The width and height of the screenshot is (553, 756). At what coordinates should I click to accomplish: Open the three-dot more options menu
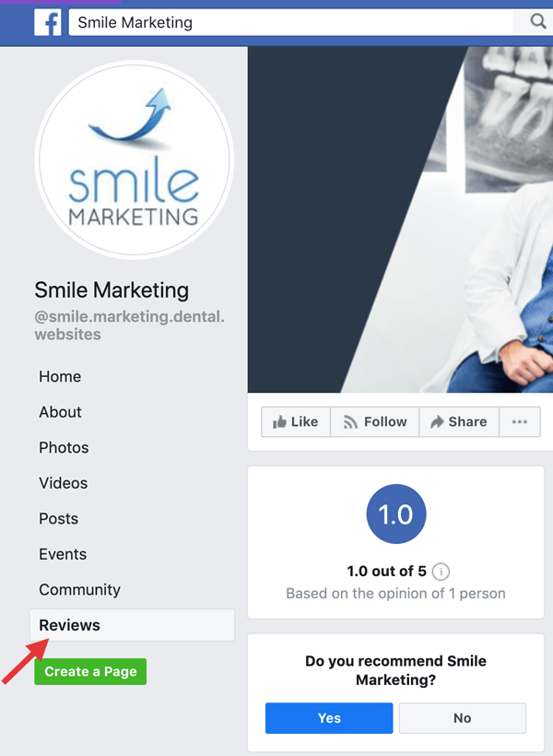click(x=519, y=422)
